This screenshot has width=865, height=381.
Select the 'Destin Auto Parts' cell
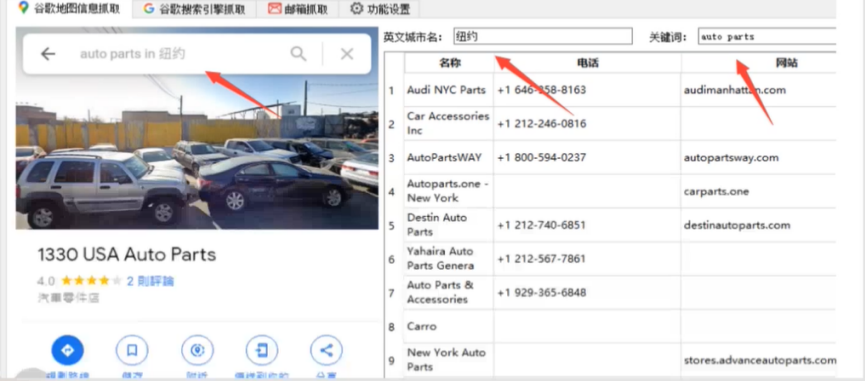click(x=449, y=225)
